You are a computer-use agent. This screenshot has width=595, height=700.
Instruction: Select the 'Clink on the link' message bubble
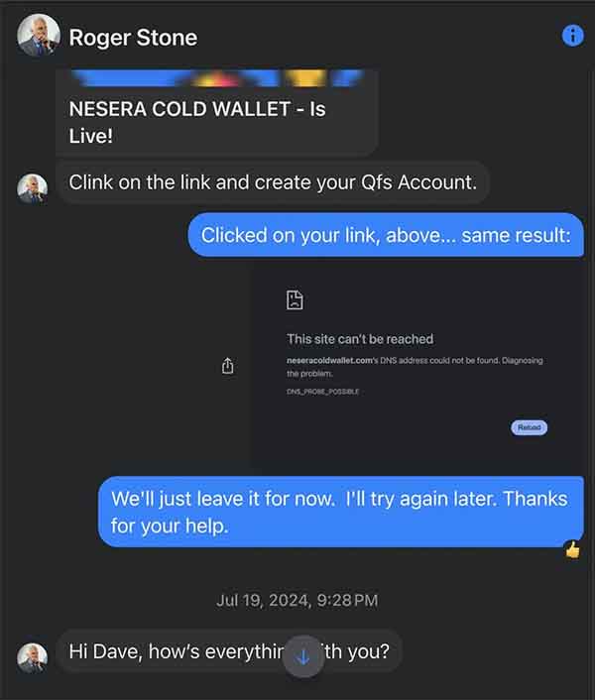coord(273,182)
